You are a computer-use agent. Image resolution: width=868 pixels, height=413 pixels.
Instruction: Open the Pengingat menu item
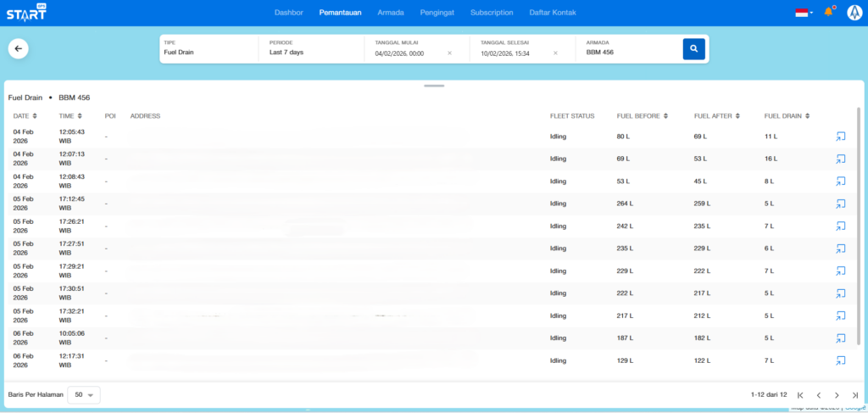click(x=437, y=13)
